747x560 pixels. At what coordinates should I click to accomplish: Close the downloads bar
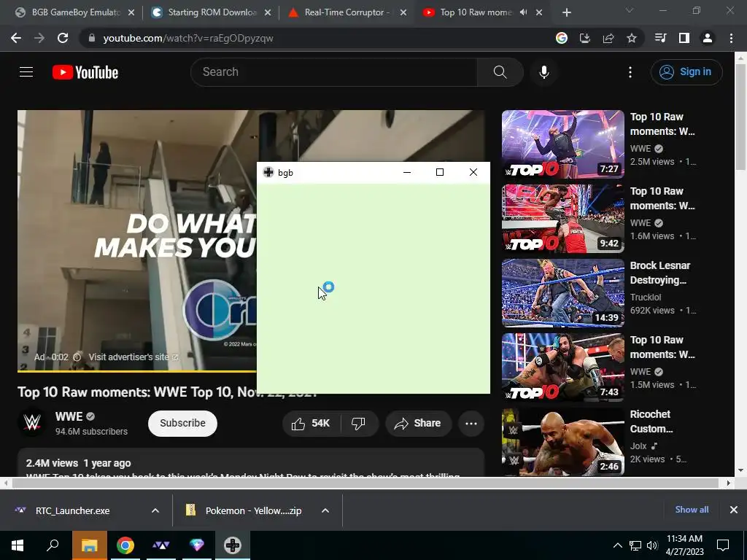point(734,510)
